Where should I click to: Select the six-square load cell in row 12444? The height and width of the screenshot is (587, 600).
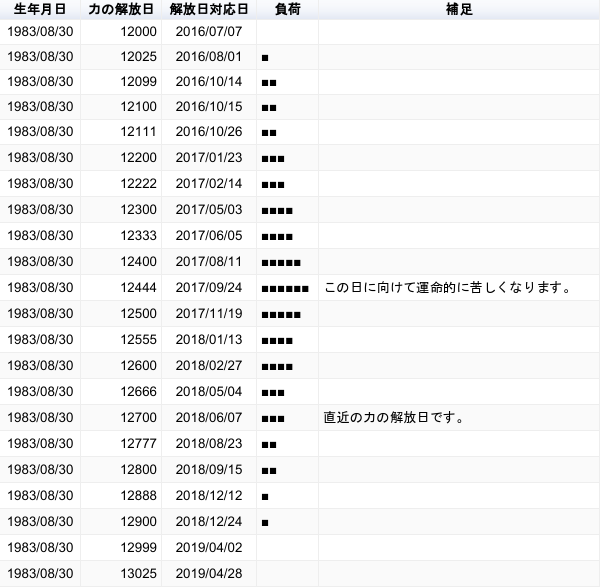coord(287,287)
